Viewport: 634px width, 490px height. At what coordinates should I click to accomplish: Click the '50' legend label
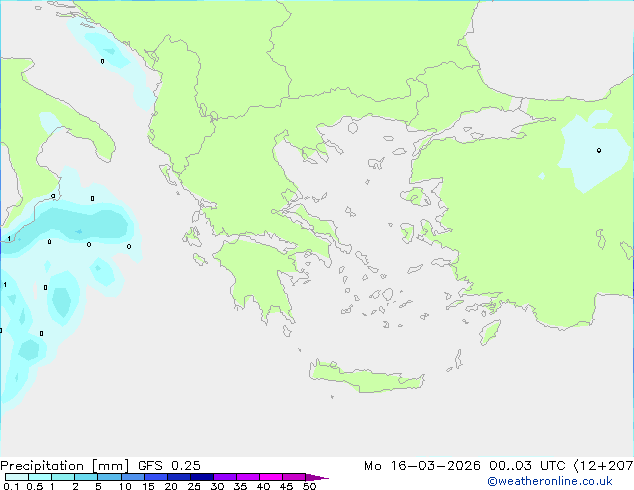309,486
